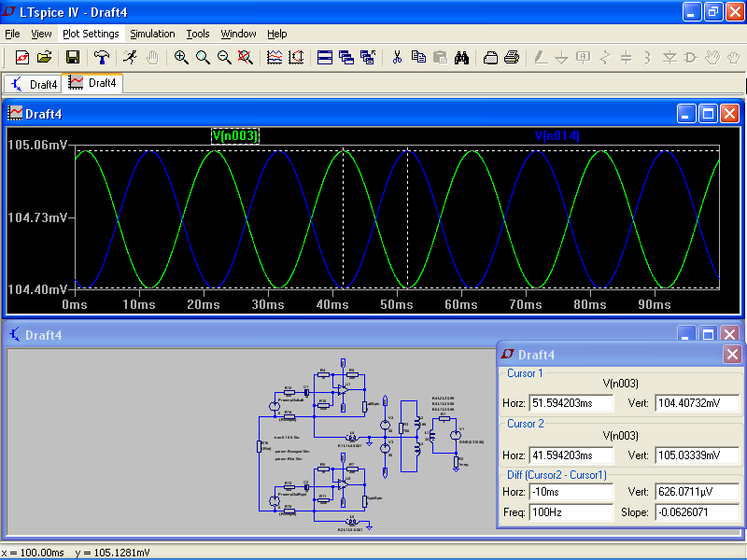The height and width of the screenshot is (560, 747).
Task: Select the Zoom Out magnifier icon
Action: pyautogui.click(x=224, y=58)
